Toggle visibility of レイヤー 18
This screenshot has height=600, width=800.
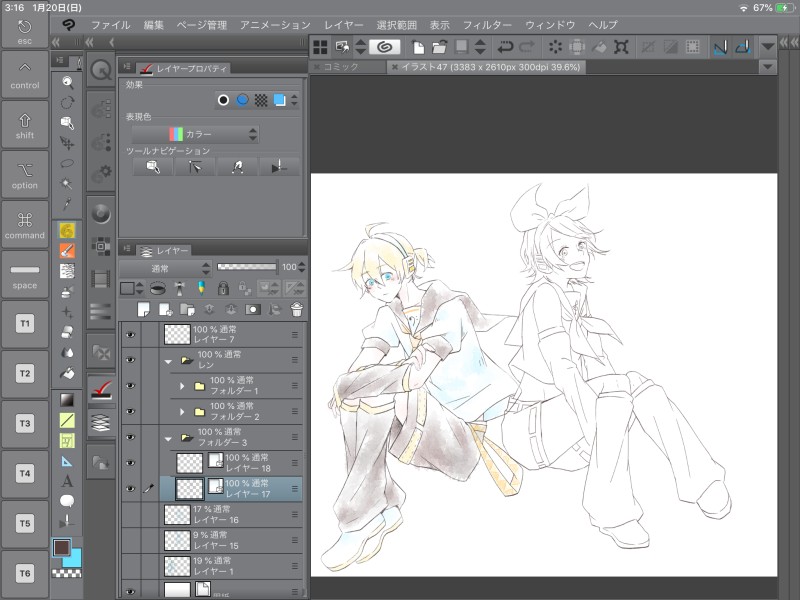click(130, 463)
